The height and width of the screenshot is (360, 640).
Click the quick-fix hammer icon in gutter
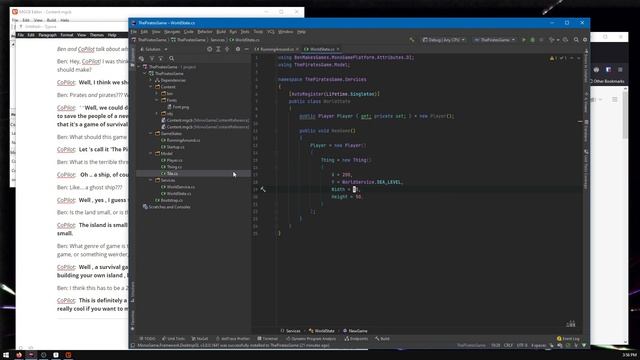click(x=263, y=189)
